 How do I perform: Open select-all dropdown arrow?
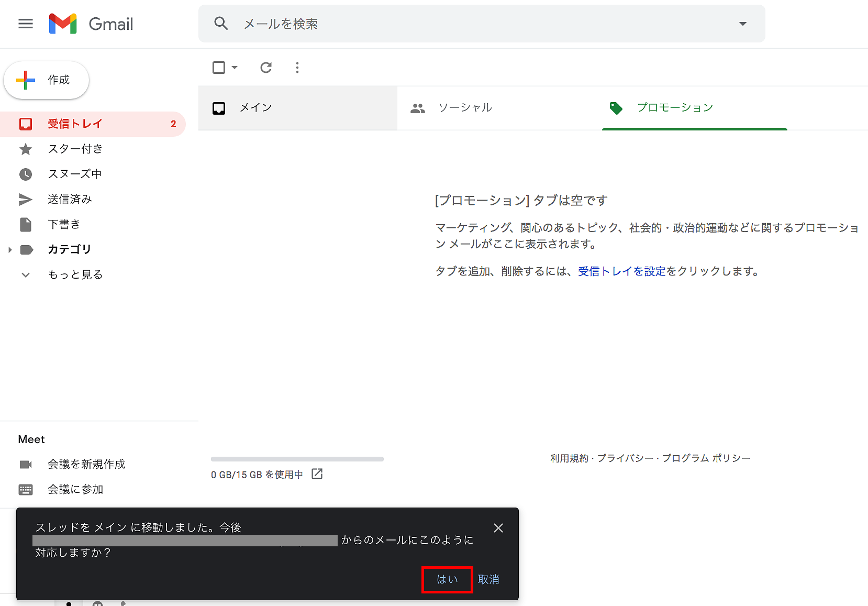click(x=235, y=68)
